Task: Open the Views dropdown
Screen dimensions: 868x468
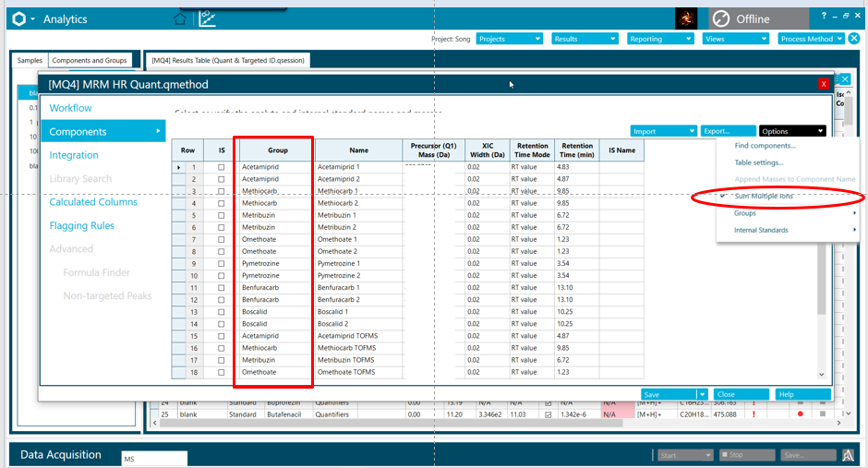Action: click(735, 39)
